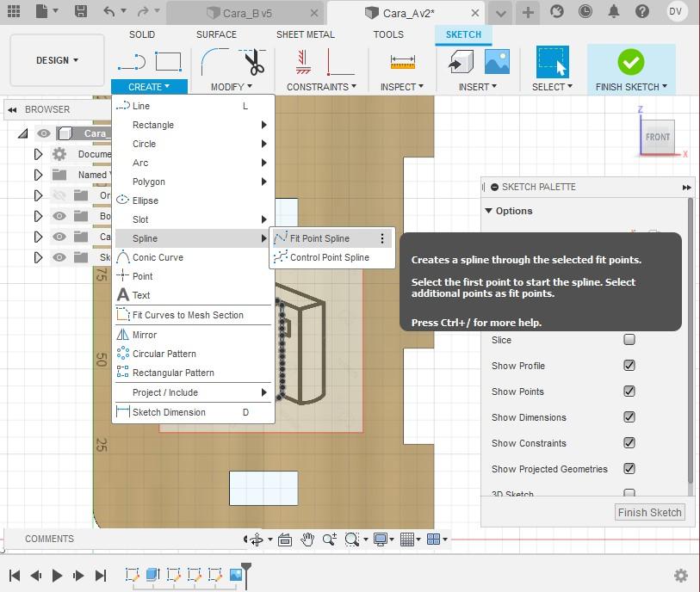Click the Select tool icon
The height and width of the screenshot is (592, 700).
click(x=552, y=62)
